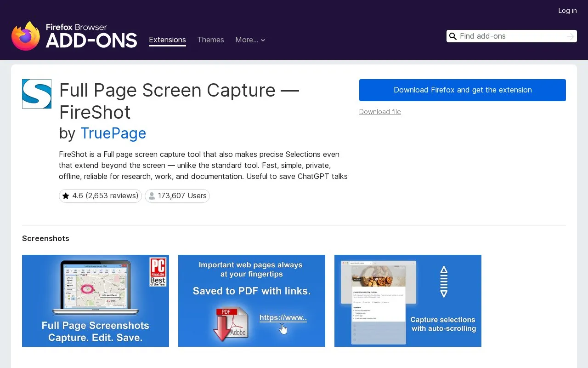Image resolution: width=588 pixels, height=368 pixels.
Task: Click the star rating icon
Action: pyautogui.click(x=66, y=196)
